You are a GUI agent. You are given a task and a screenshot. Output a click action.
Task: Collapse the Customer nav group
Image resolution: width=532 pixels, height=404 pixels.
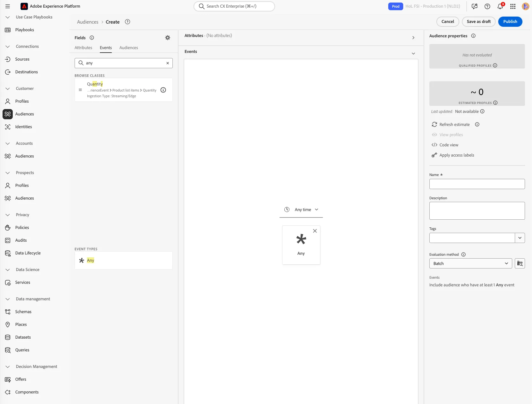point(8,89)
